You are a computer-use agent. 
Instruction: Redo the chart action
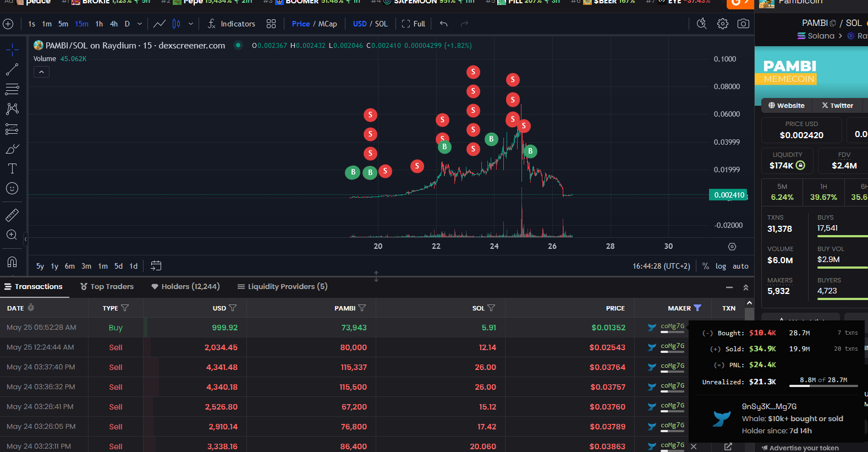click(464, 24)
